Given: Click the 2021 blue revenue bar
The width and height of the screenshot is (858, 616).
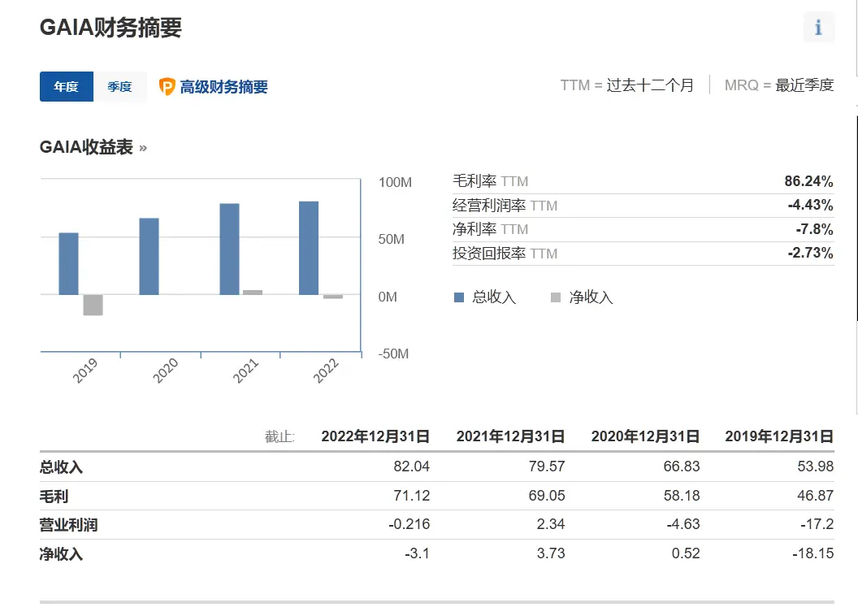Looking at the screenshot, I should click(229, 249).
